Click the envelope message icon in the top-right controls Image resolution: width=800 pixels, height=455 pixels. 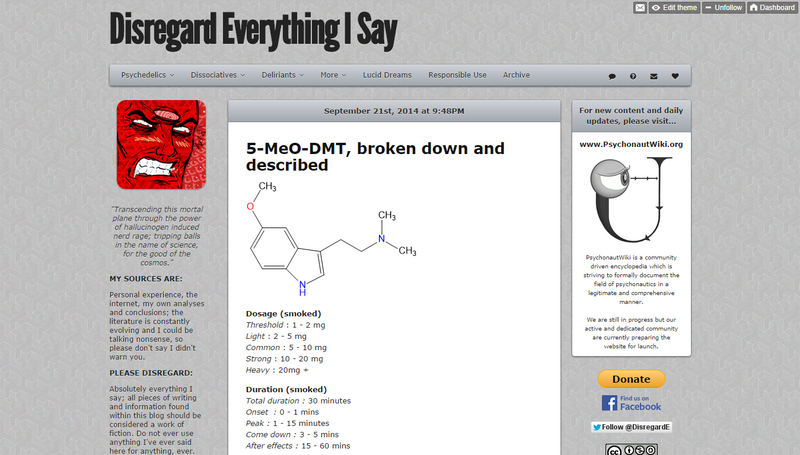(640, 8)
